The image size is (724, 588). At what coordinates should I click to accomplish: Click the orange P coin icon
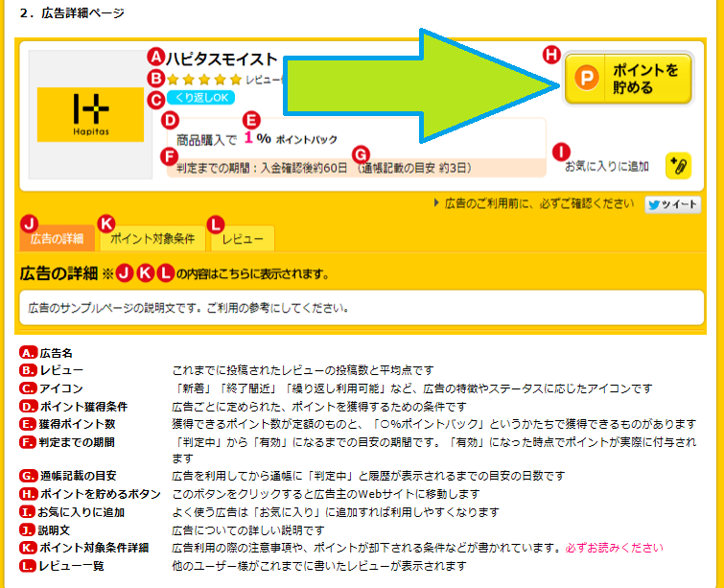click(x=587, y=78)
